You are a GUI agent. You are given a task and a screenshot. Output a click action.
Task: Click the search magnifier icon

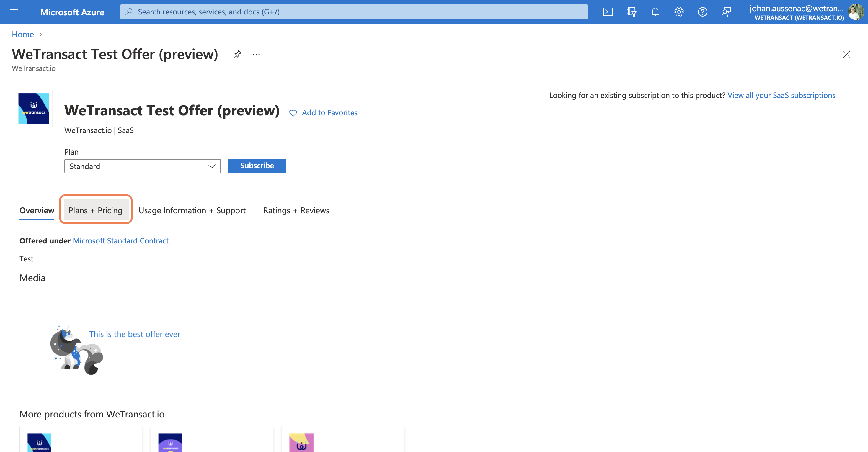129,12
